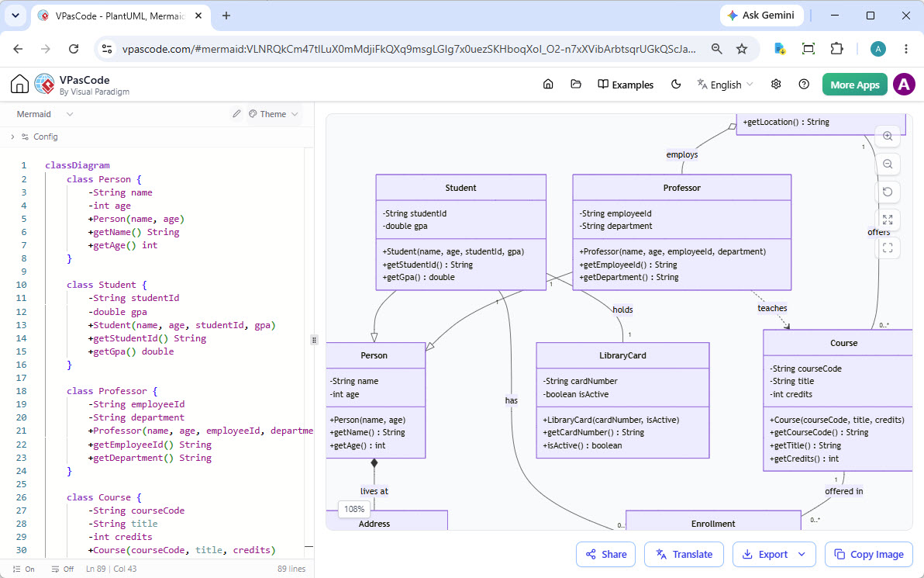This screenshot has width=924, height=578.
Task: Zoom out of the diagram
Action: (888, 164)
